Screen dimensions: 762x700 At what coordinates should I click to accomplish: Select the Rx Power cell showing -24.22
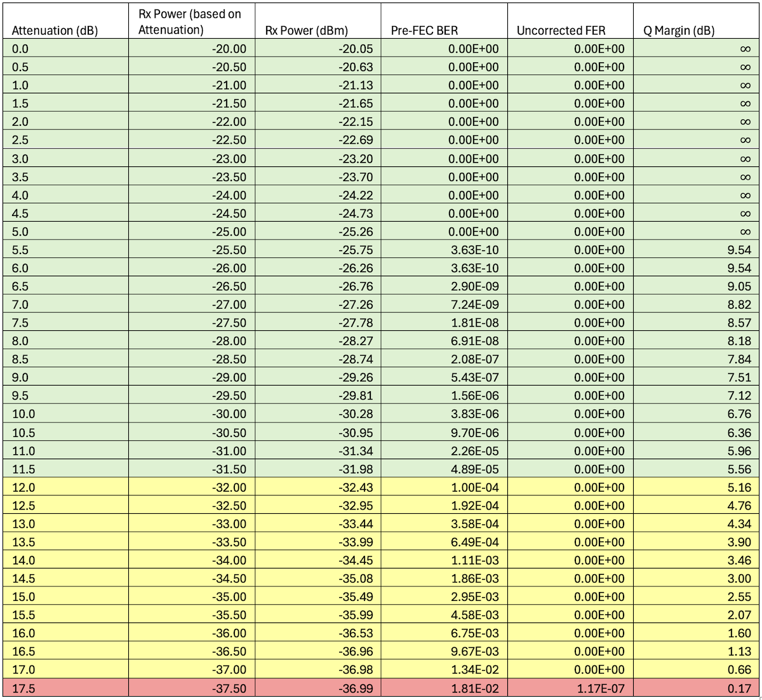[318, 195]
